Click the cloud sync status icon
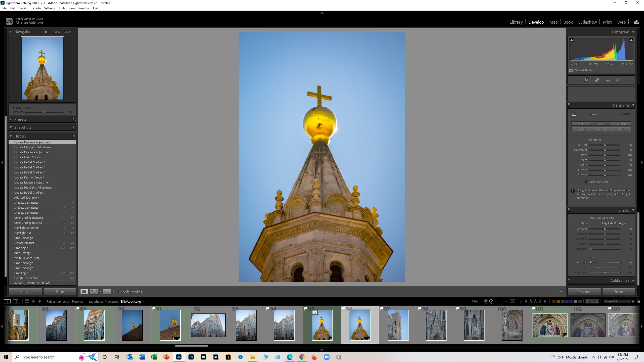The width and height of the screenshot is (644, 362). tap(636, 22)
